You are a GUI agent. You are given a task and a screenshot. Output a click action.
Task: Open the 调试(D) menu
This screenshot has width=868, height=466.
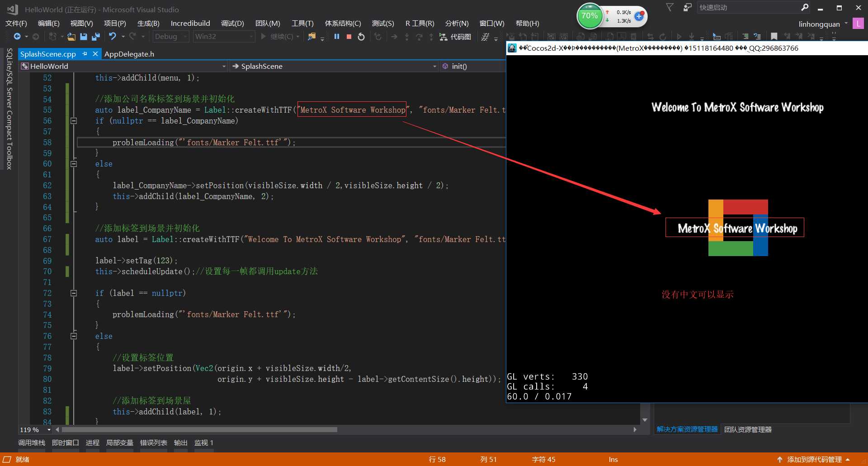[232, 24]
